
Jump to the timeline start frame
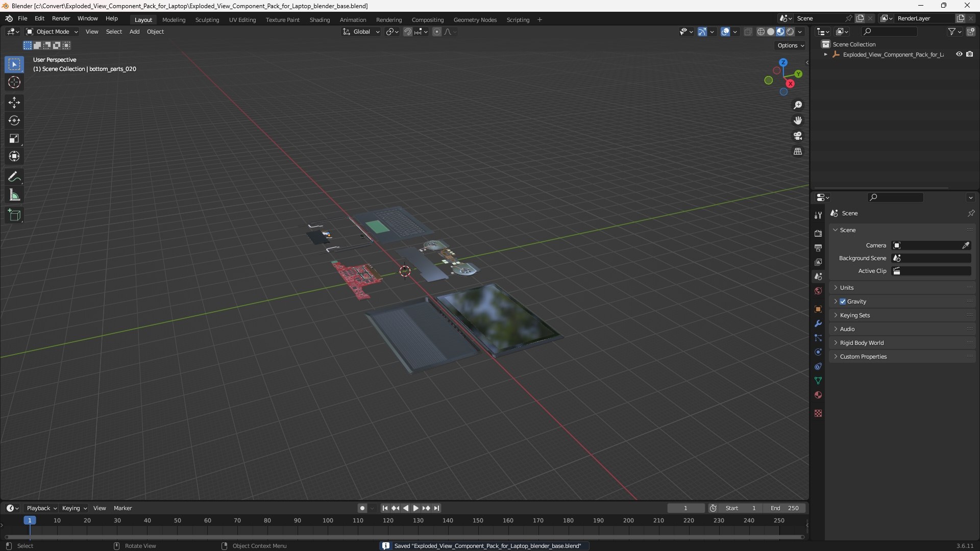coord(385,508)
